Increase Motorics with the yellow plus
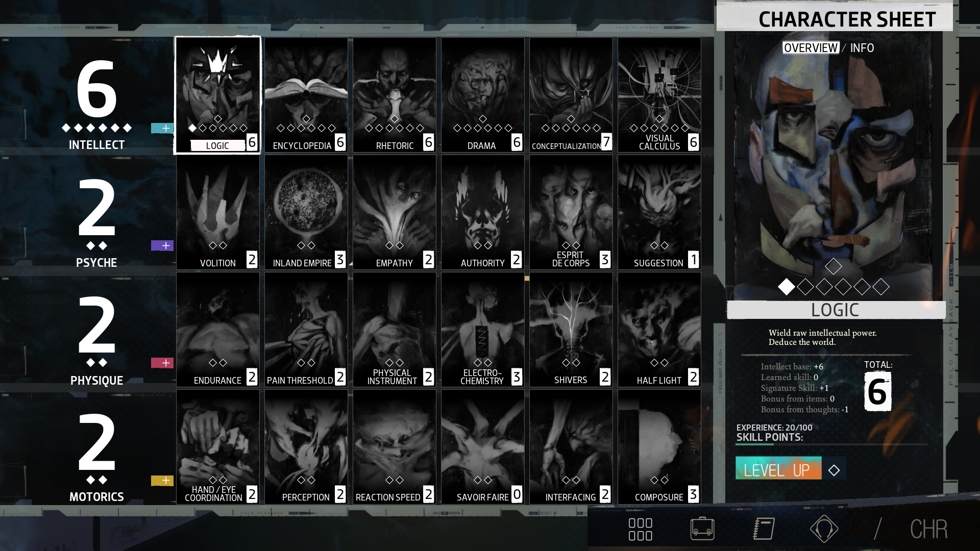The image size is (980, 551). (162, 481)
